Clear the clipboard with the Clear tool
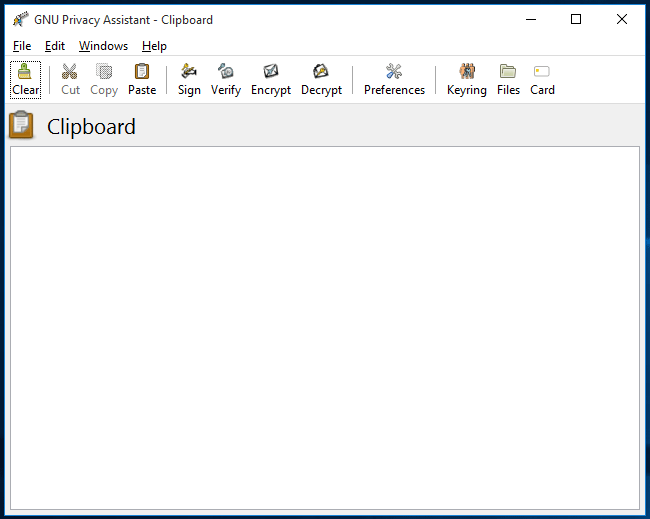 (x=25, y=80)
